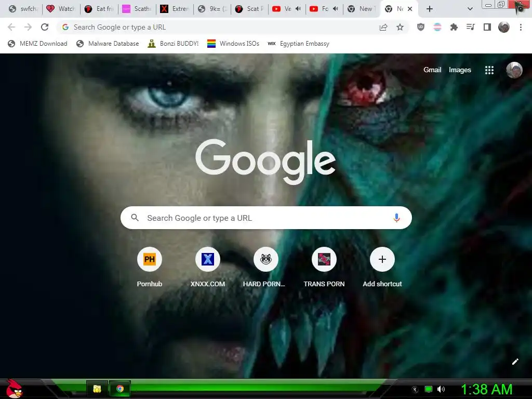Screen dimensions: 532x399
Task: Open the Egyptian Embassy bookmark
Action: (x=298, y=44)
